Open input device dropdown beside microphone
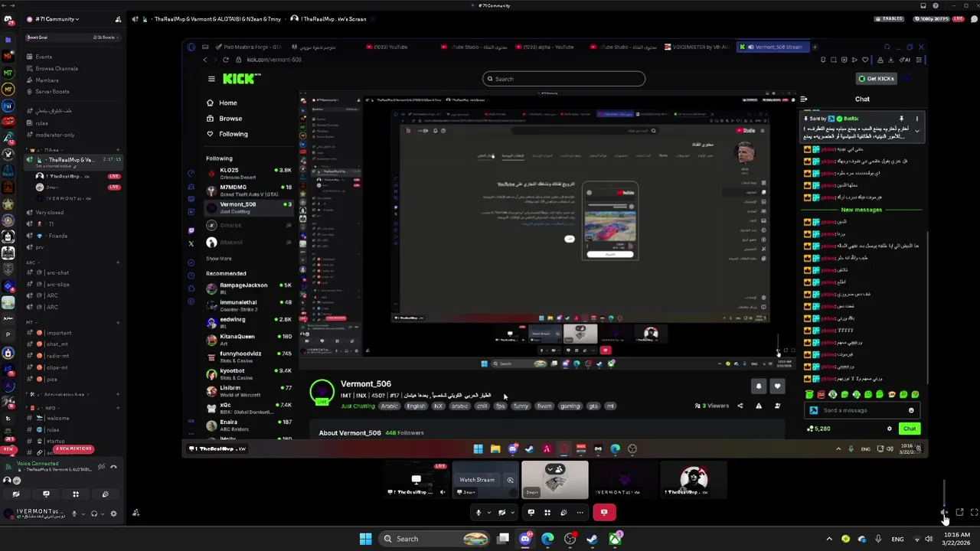980x551 pixels. pos(83,514)
